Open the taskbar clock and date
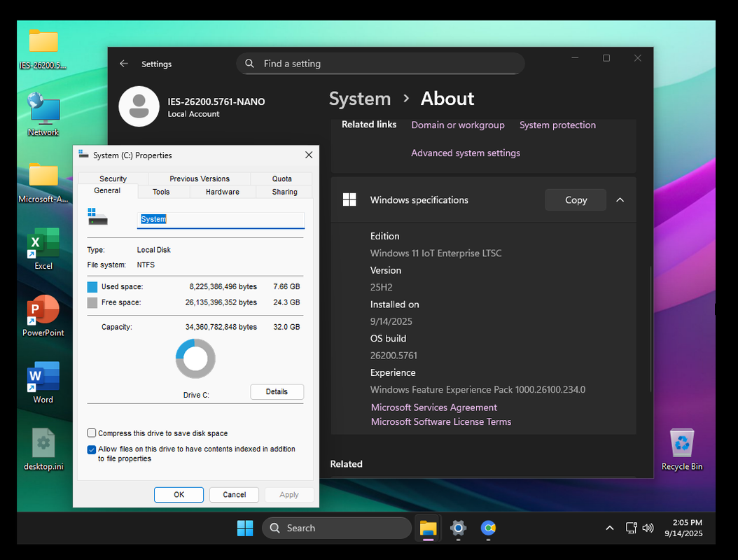 (684, 528)
